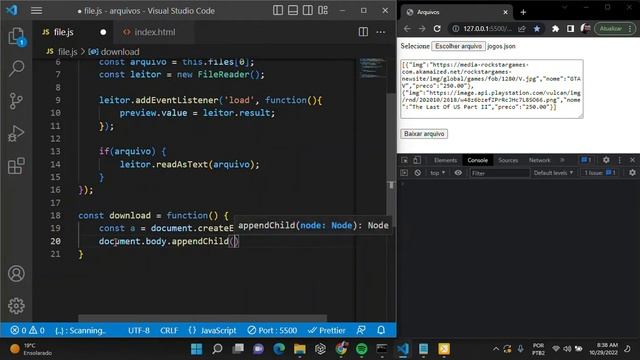
Task: Open the DevTools Network tab
Action: pos(540,160)
